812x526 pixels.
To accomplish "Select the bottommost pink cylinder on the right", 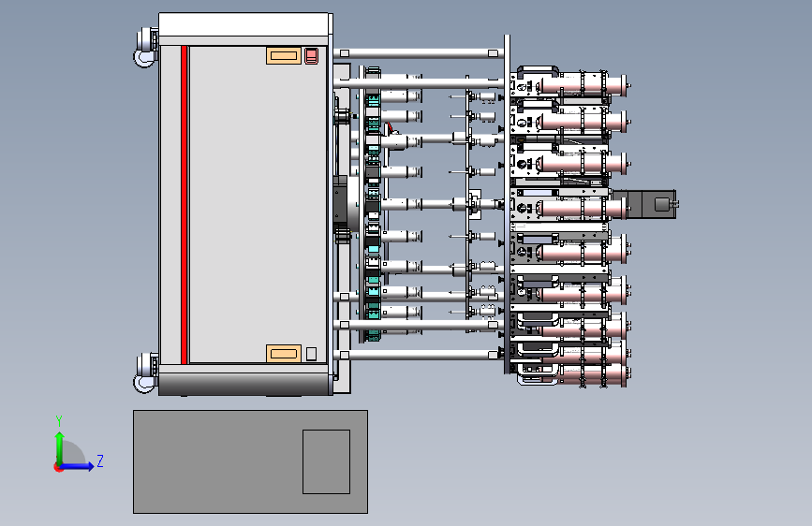I will click(585, 375).
